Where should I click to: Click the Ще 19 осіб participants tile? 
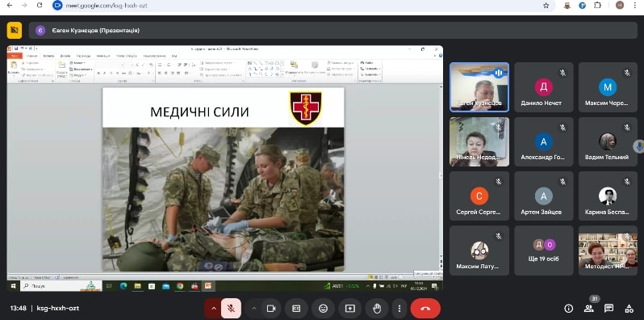click(543, 251)
